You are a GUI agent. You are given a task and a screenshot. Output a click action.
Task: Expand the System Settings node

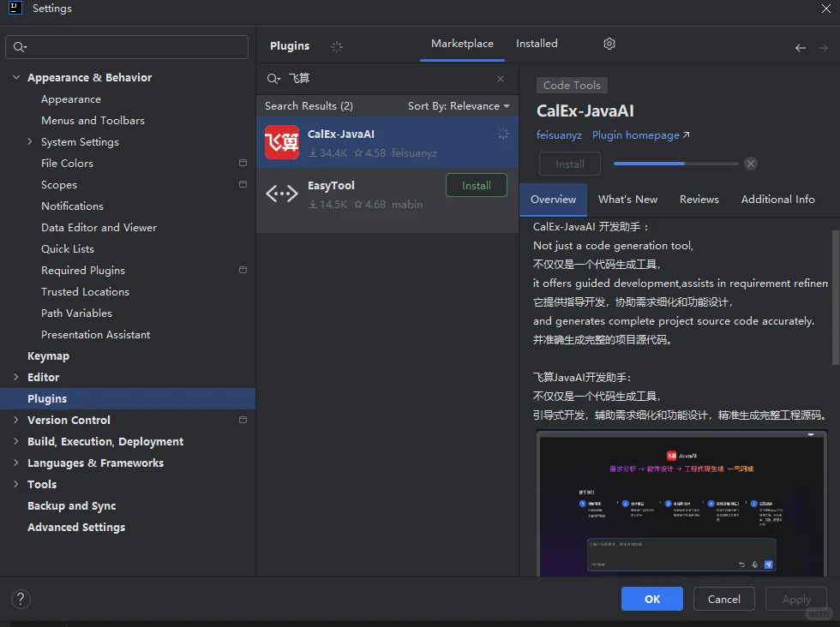point(30,141)
